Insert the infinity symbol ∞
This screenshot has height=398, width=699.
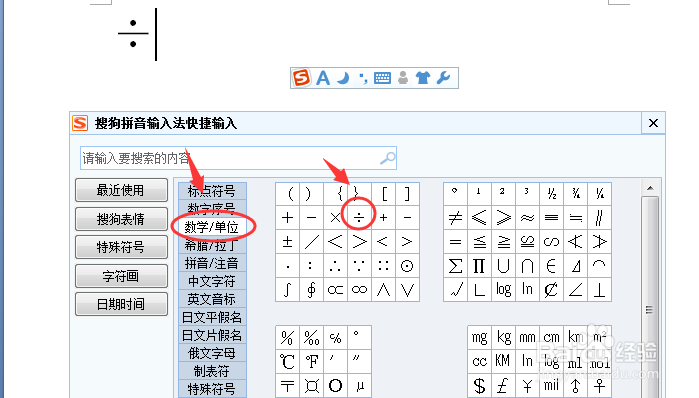[359, 290]
